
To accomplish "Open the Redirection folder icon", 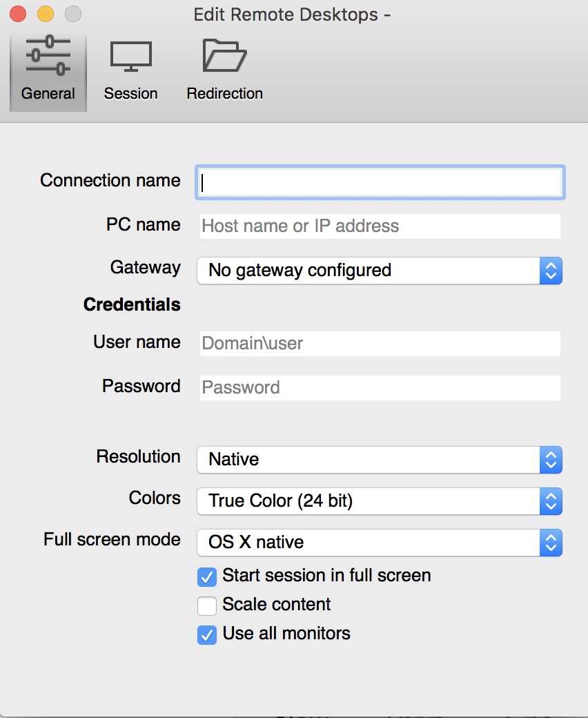I will point(224,55).
